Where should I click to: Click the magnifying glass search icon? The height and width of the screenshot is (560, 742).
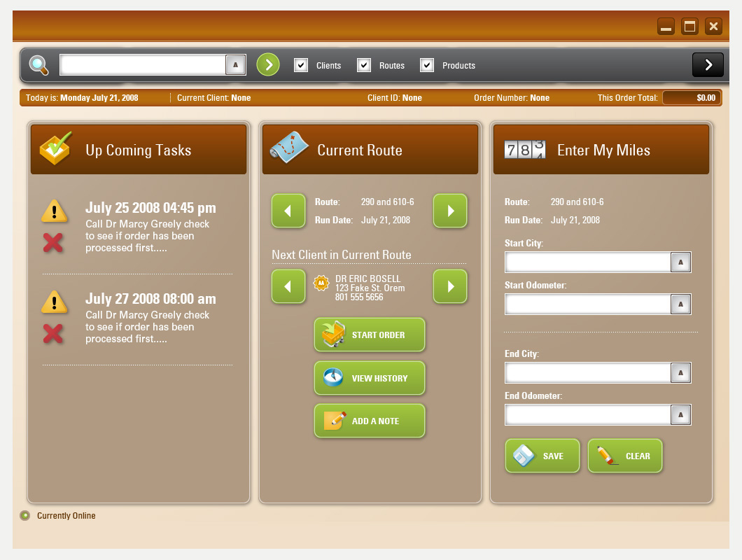pyautogui.click(x=38, y=65)
